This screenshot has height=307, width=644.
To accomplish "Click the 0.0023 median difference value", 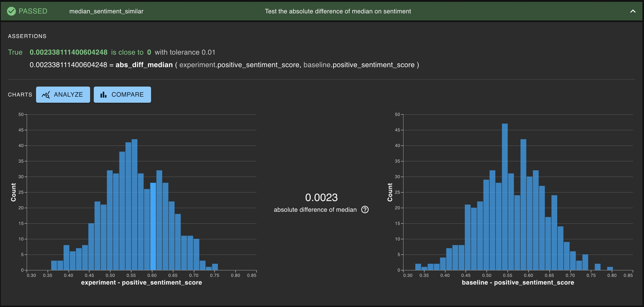I will 321,197.
